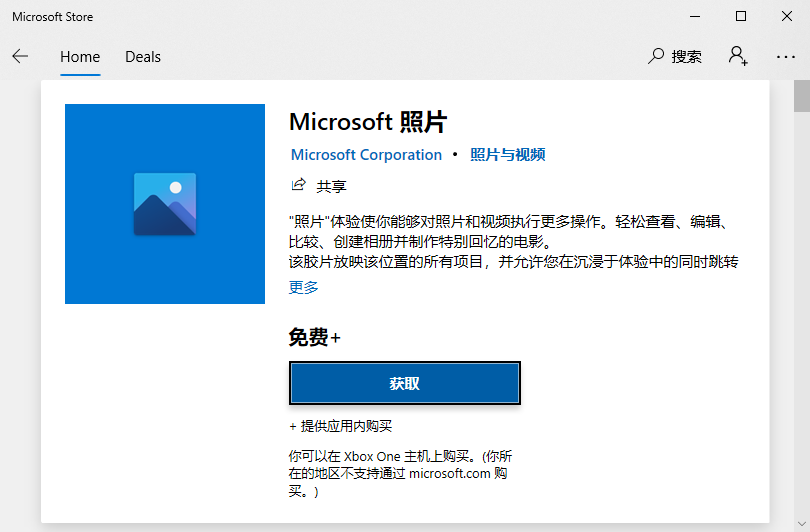Click the Microsoft 照片 title text
This screenshot has width=810, height=532.
368,122
